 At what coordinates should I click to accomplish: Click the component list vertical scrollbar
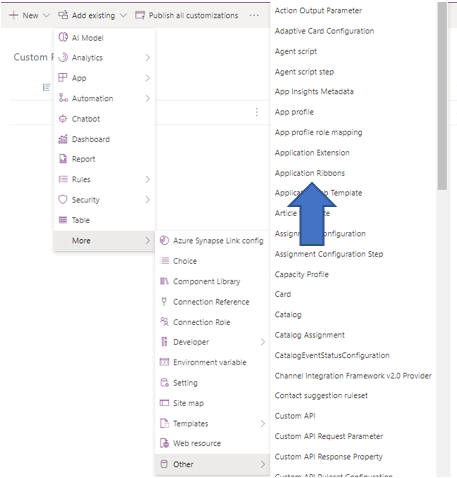[442, 97]
